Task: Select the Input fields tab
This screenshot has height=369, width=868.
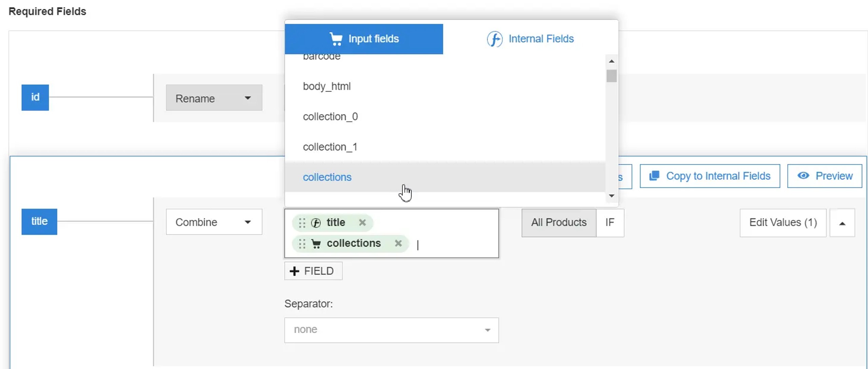Action: tap(364, 39)
